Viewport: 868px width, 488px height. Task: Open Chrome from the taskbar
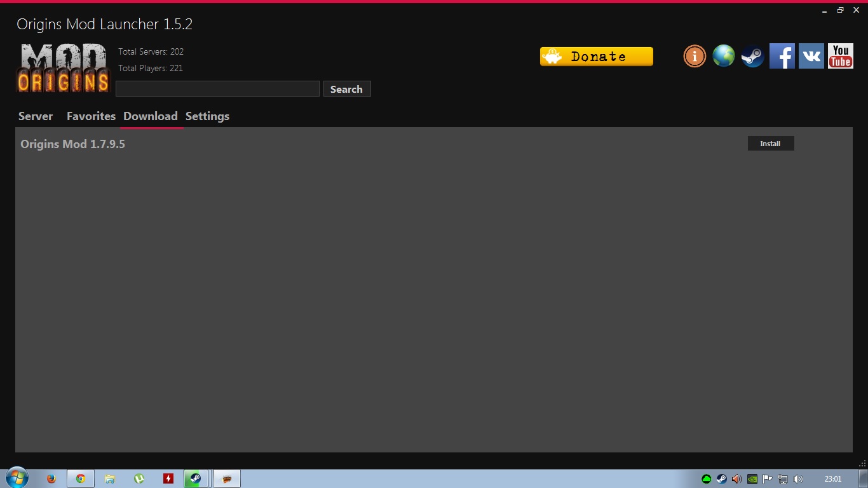click(x=81, y=479)
